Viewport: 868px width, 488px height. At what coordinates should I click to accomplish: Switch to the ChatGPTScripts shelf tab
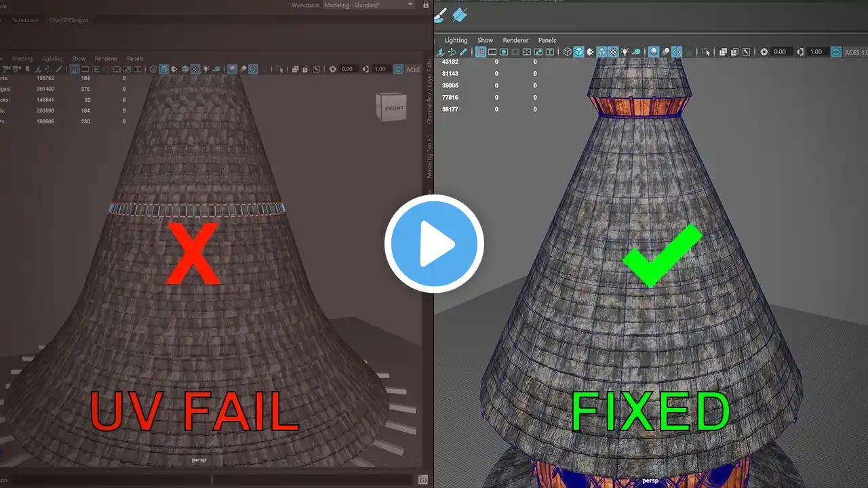tap(68, 20)
